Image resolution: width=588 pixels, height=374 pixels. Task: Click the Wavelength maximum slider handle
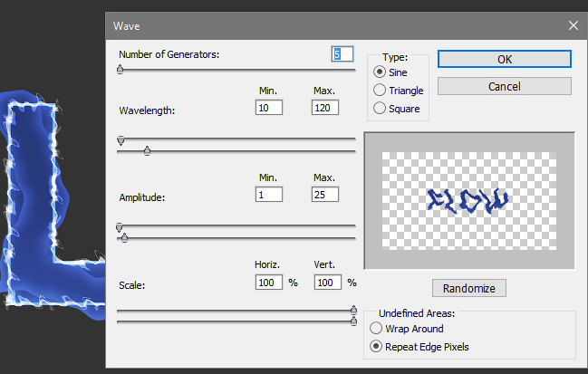(147, 150)
